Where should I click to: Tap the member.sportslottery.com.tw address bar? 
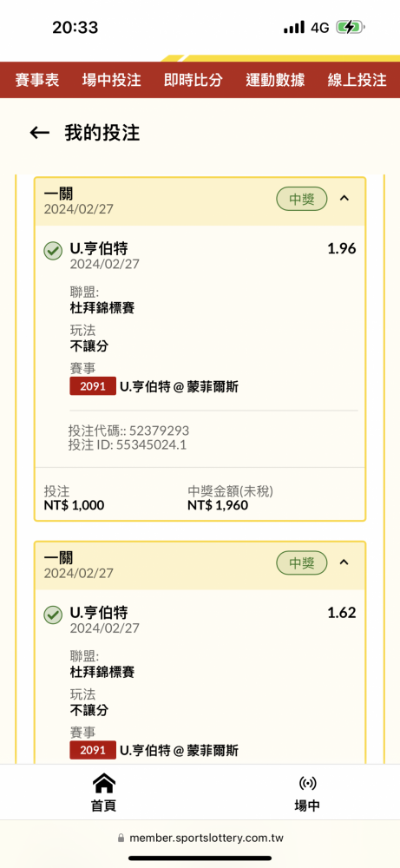pos(200,838)
